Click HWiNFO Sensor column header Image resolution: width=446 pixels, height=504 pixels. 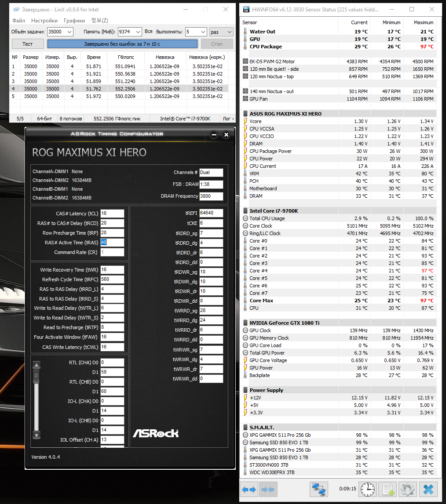click(289, 22)
